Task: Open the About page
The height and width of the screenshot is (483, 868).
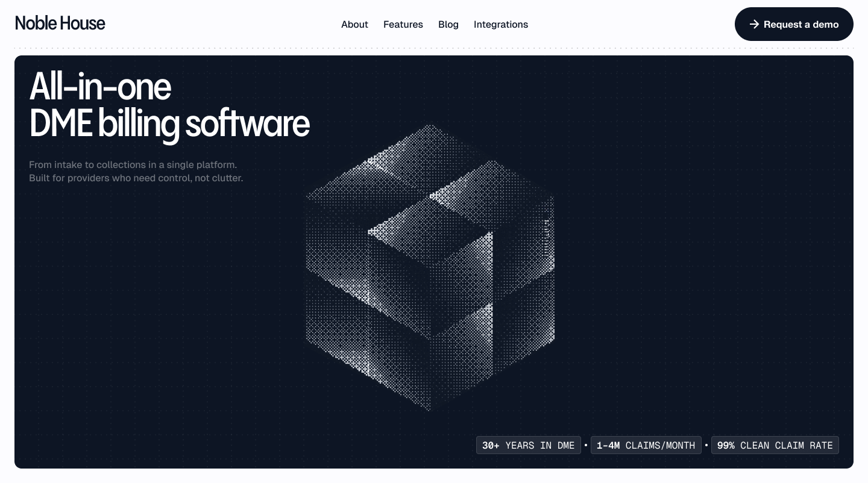Action: (x=354, y=25)
